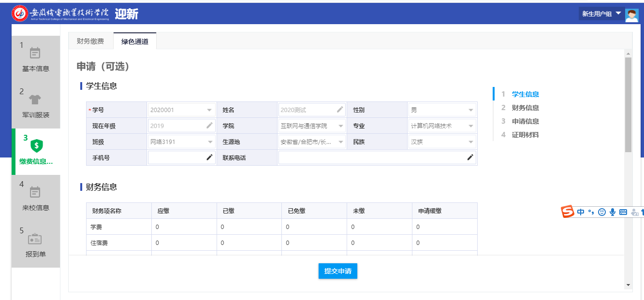Click the 迎新 title text
Screen dimensions: 644x300
coord(127,14)
